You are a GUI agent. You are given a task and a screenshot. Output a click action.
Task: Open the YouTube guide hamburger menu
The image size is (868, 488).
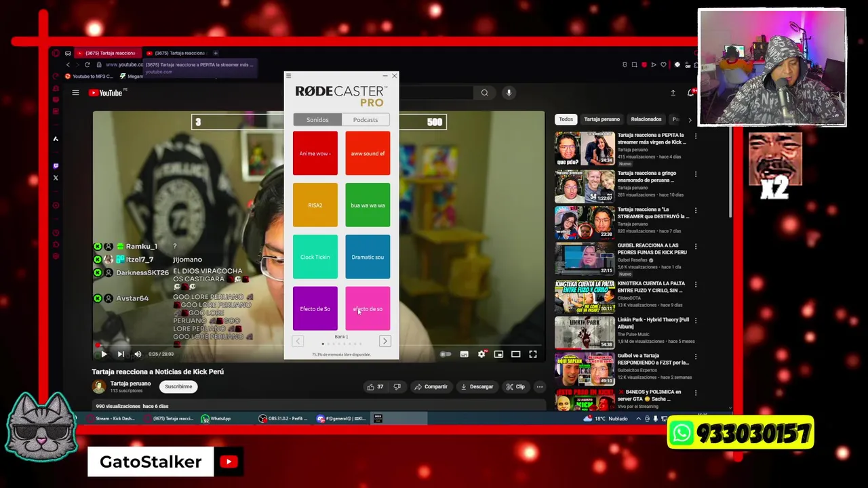click(x=76, y=93)
